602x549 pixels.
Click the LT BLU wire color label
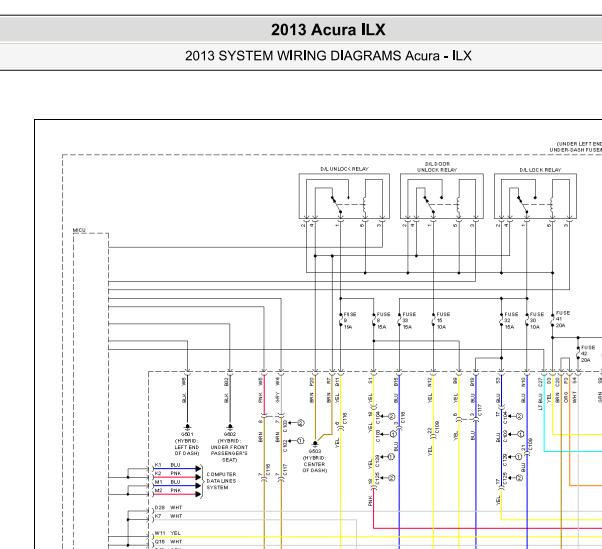point(540,402)
